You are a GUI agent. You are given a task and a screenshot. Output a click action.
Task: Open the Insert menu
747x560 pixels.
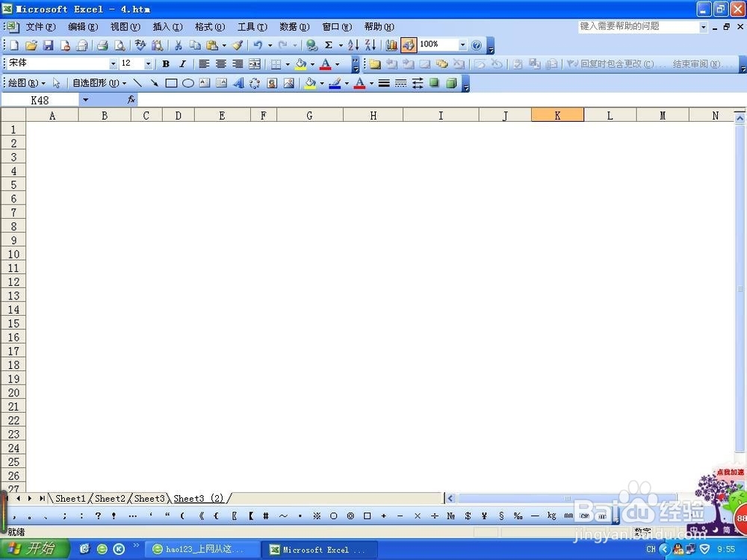click(167, 27)
